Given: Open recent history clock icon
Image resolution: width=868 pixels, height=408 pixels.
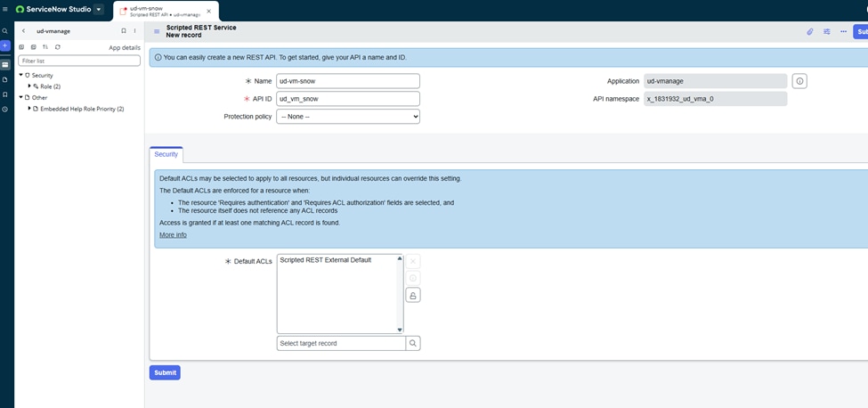Looking at the screenshot, I should click(5, 110).
